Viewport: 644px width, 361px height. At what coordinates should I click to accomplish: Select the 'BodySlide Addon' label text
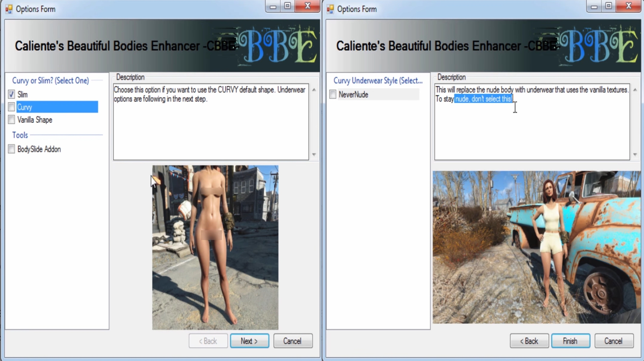tap(39, 149)
